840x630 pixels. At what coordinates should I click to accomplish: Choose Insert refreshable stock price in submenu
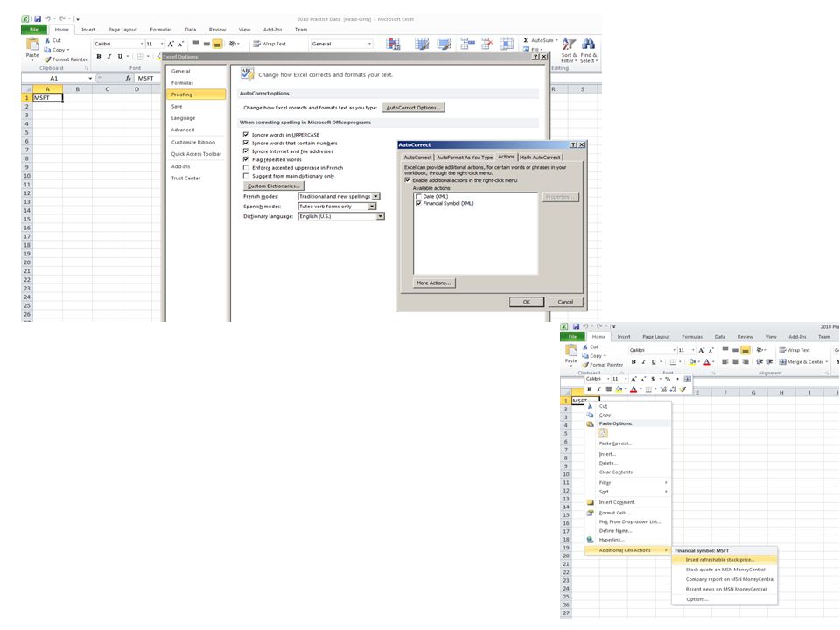(724, 560)
